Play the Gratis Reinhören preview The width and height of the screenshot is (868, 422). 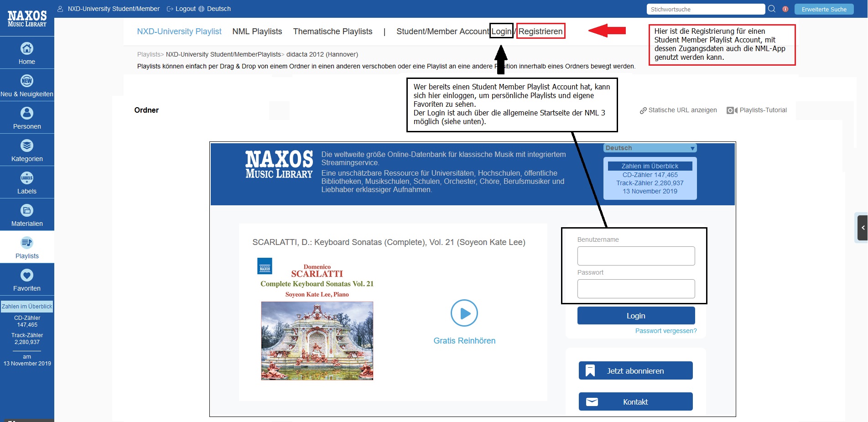[464, 313]
